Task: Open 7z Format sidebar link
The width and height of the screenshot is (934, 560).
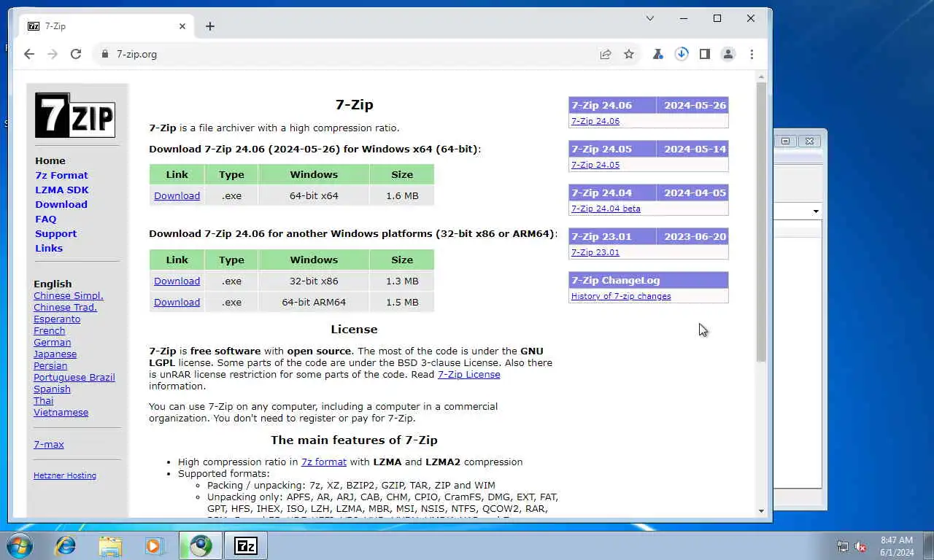Action: 61,175
